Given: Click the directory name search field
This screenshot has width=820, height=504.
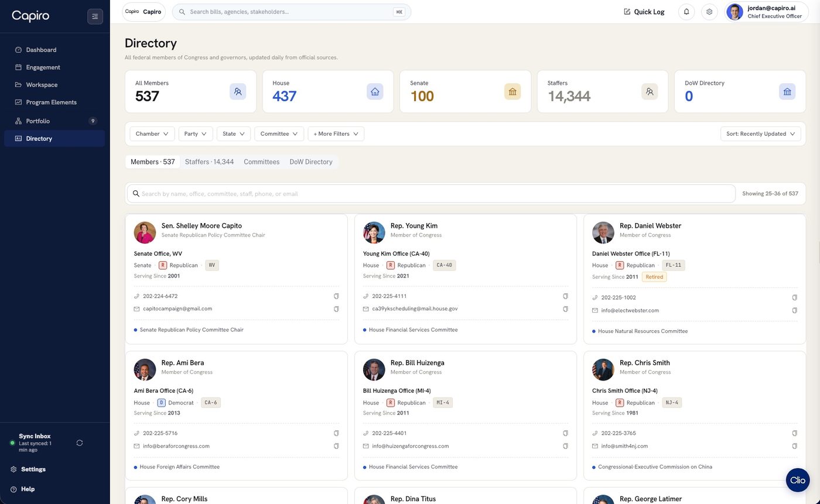Looking at the screenshot, I should pos(431,194).
